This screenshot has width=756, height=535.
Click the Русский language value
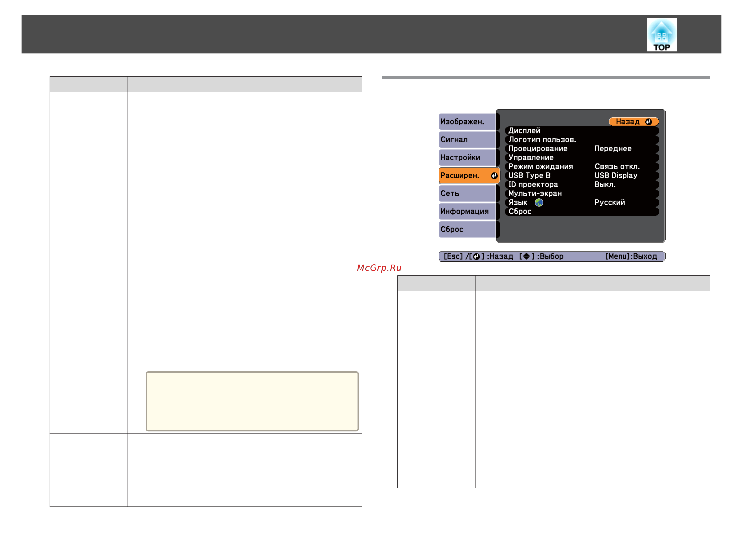pyautogui.click(x=609, y=202)
